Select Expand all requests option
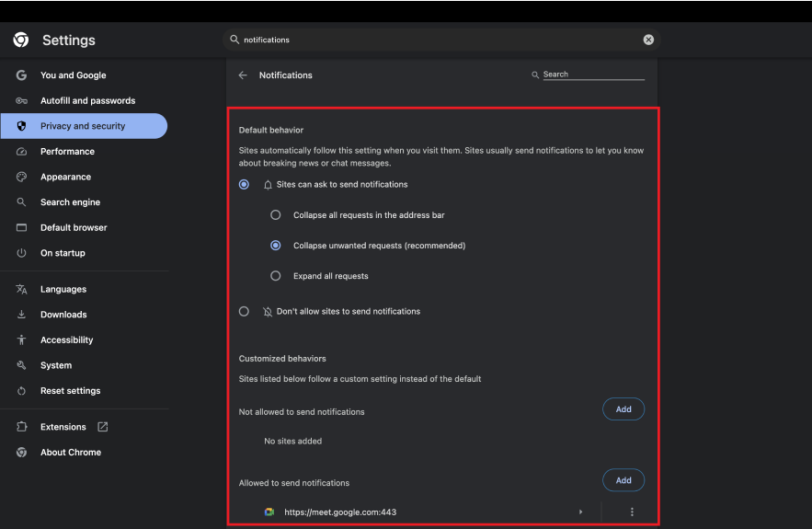Viewport: 812px width, 529px height. [276, 276]
